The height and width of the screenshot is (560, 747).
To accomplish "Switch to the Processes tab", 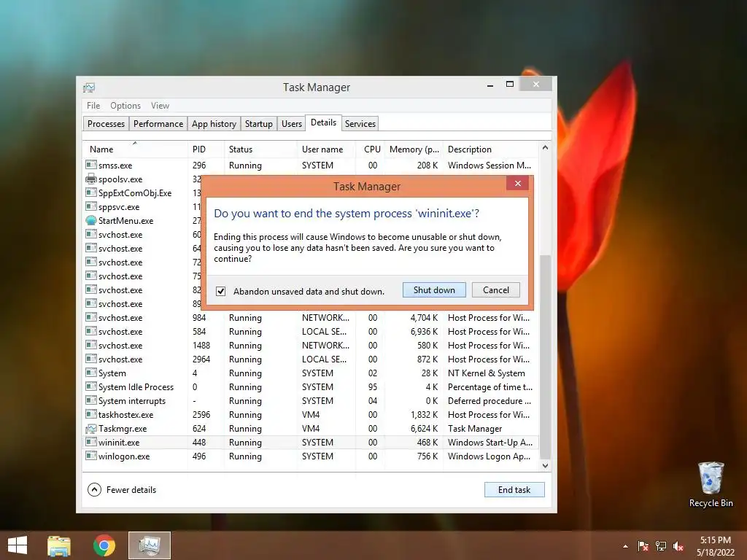I will 106,124.
